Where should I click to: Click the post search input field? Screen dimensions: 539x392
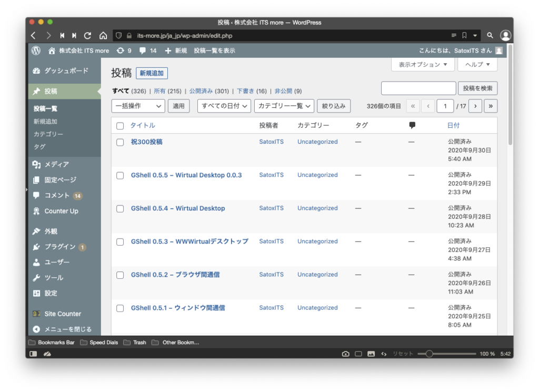(x=418, y=88)
